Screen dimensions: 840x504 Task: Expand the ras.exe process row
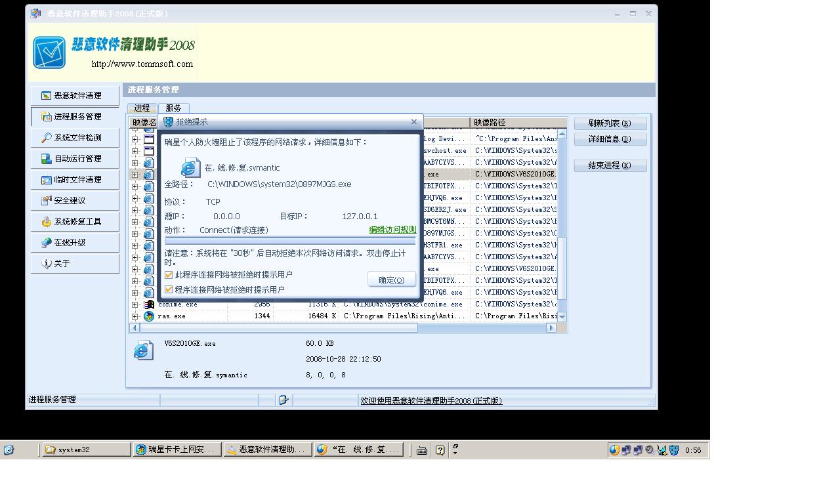[135, 316]
